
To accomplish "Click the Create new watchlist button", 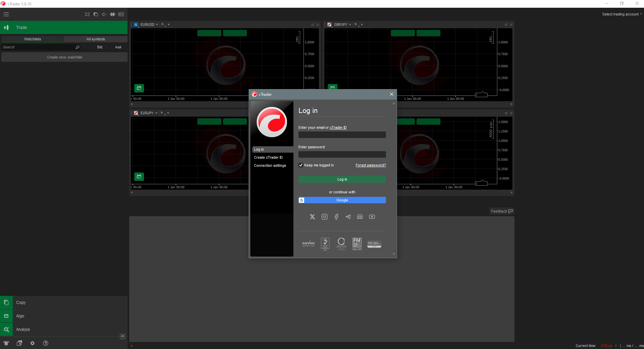I will point(65,57).
